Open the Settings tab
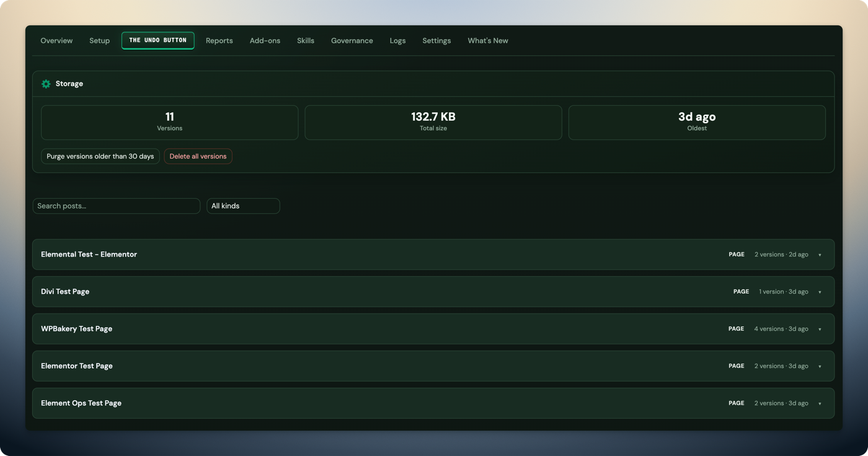 point(436,41)
